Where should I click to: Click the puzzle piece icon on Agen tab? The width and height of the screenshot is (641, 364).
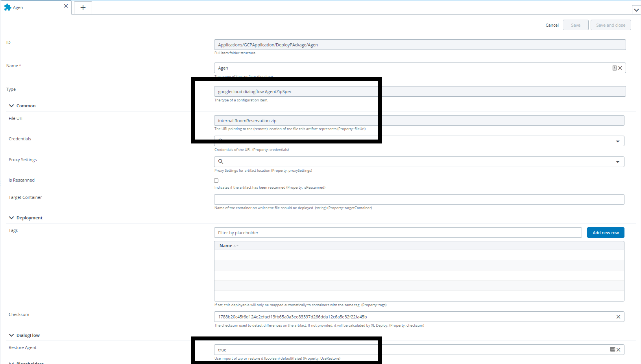[7, 7]
